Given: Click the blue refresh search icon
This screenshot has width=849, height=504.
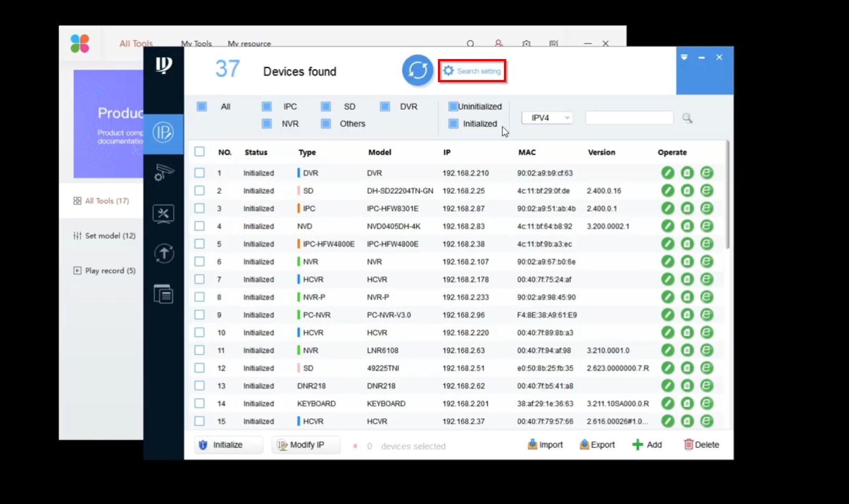Looking at the screenshot, I should 418,70.
